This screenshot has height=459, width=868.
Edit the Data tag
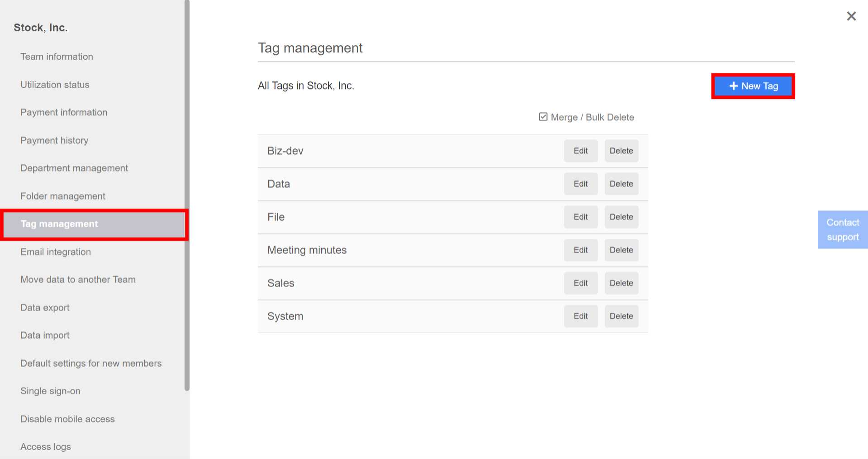[580, 184]
